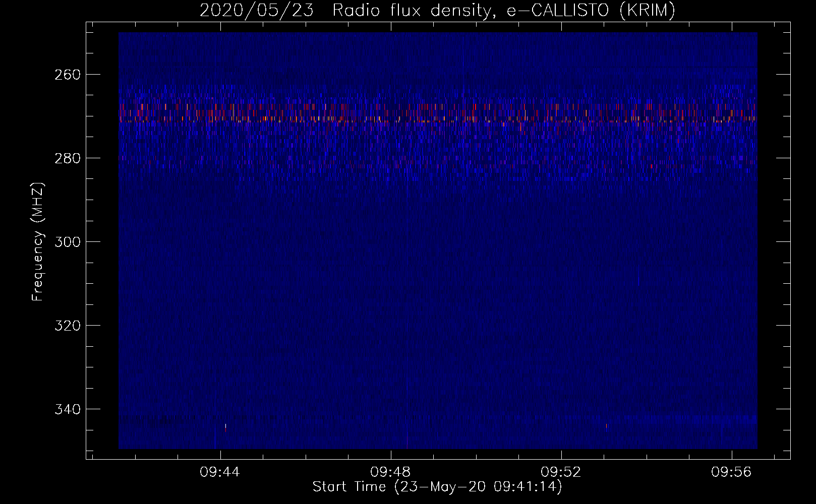Select the Frequency (MHZ) axis label
816x504 pixels.
(38, 242)
